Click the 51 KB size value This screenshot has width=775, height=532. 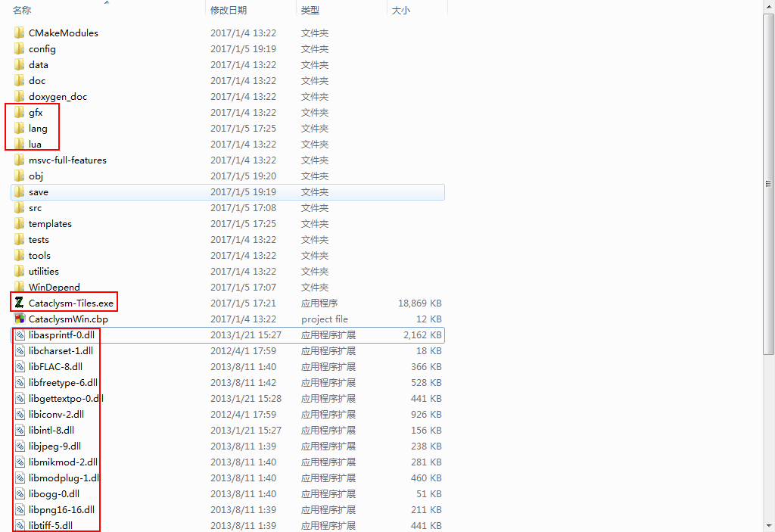[428, 493]
